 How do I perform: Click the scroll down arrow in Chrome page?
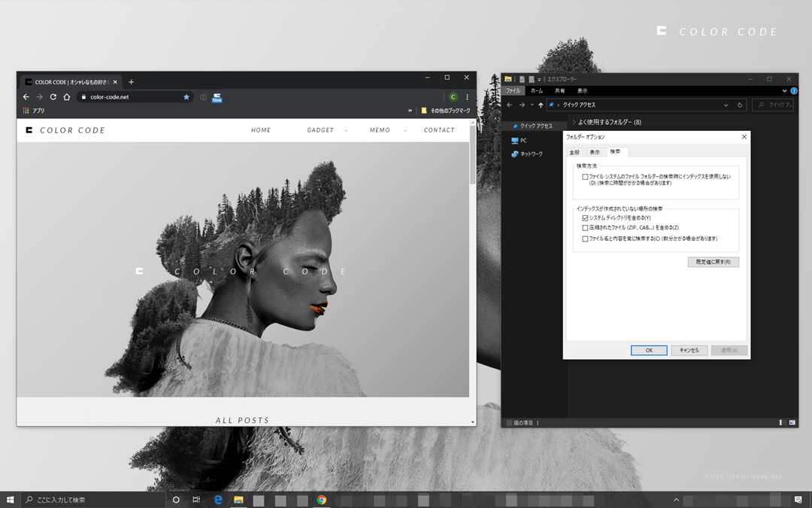click(472, 422)
